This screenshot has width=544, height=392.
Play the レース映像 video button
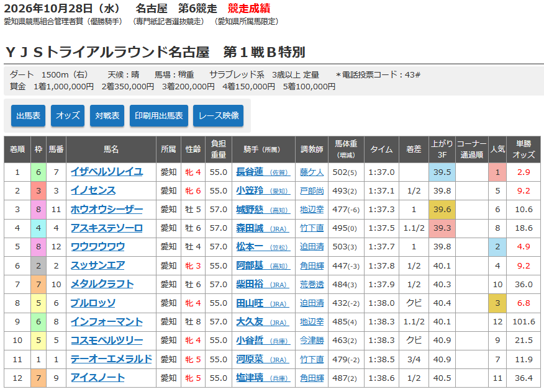[219, 115]
